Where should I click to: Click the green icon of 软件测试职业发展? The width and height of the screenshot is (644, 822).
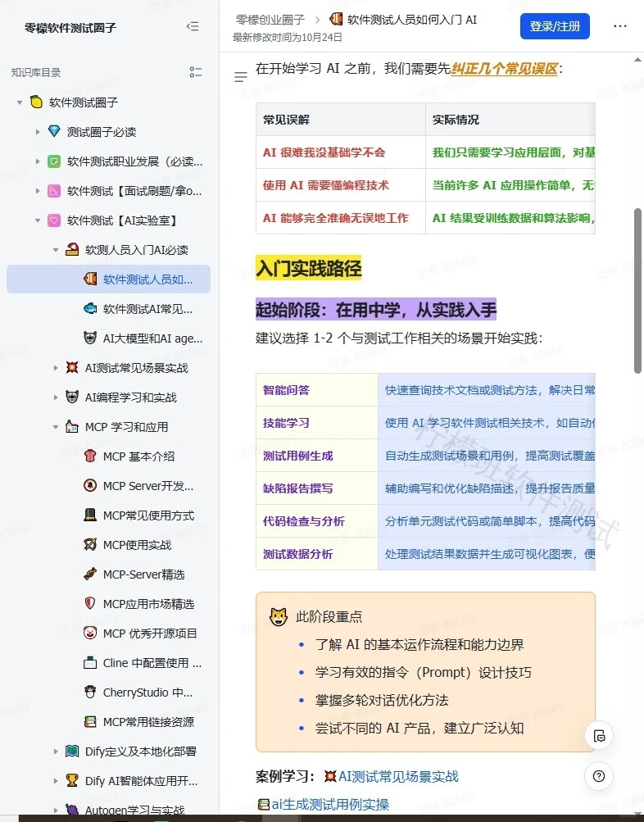(54, 161)
